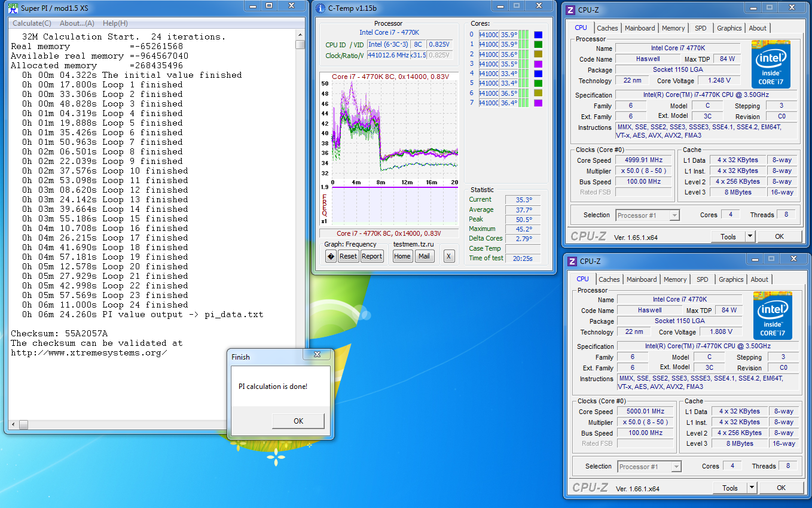Click the Home button in C-Temp
Screen dimensions: 812x508
402,256
